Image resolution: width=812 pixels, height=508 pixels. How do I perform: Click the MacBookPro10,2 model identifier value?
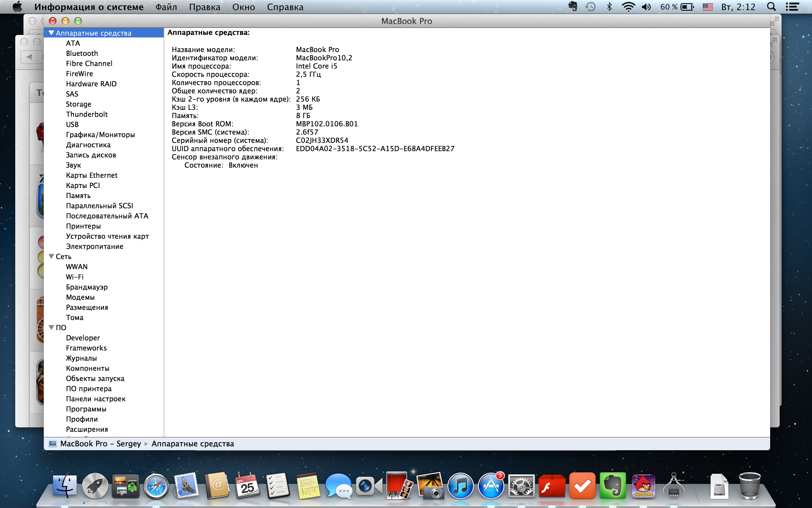click(x=324, y=58)
